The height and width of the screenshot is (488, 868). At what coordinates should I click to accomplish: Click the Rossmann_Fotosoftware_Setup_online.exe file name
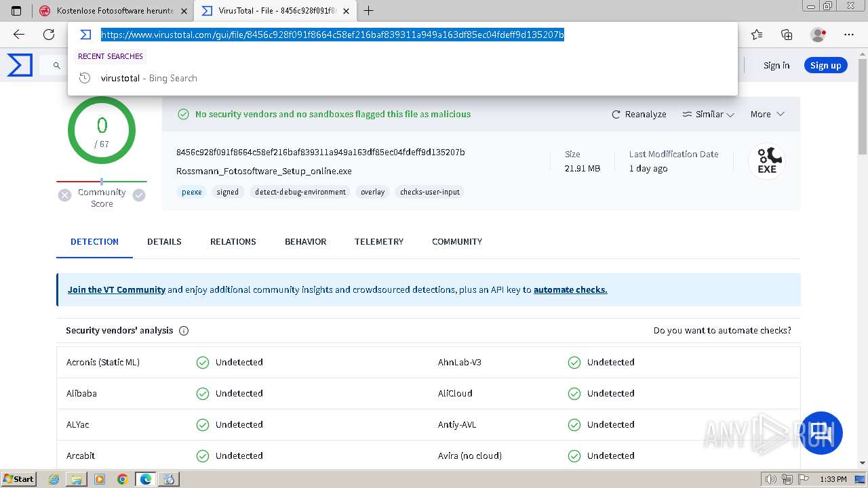pyautogui.click(x=264, y=171)
